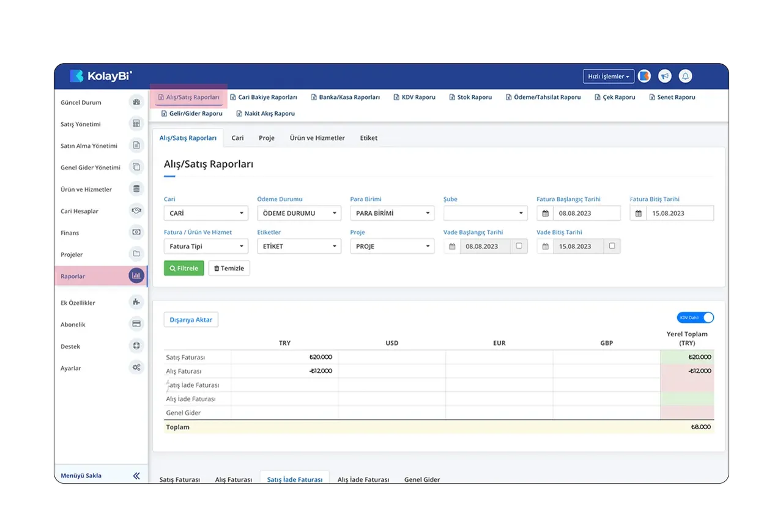The height and width of the screenshot is (532, 783).
Task: Open the PARA BİRİMİ dropdown
Action: [392, 213]
